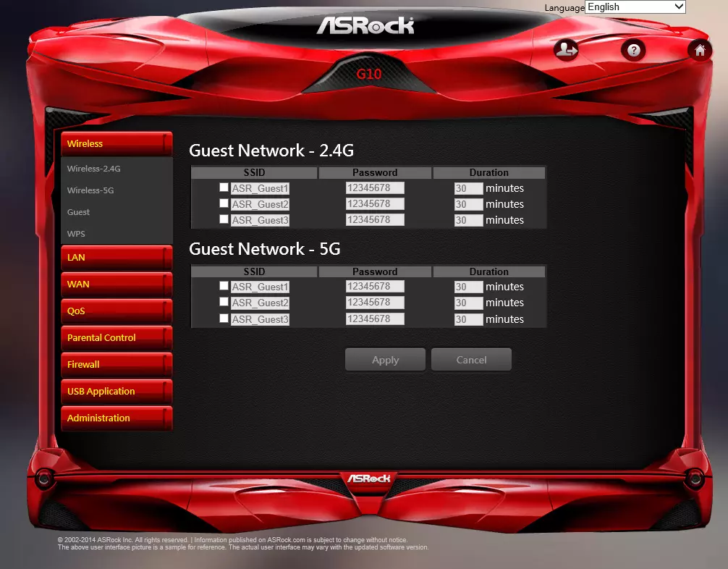This screenshot has width=728, height=569.
Task: Click the 2.4G Guest1 password field
Action: coord(375,187)
